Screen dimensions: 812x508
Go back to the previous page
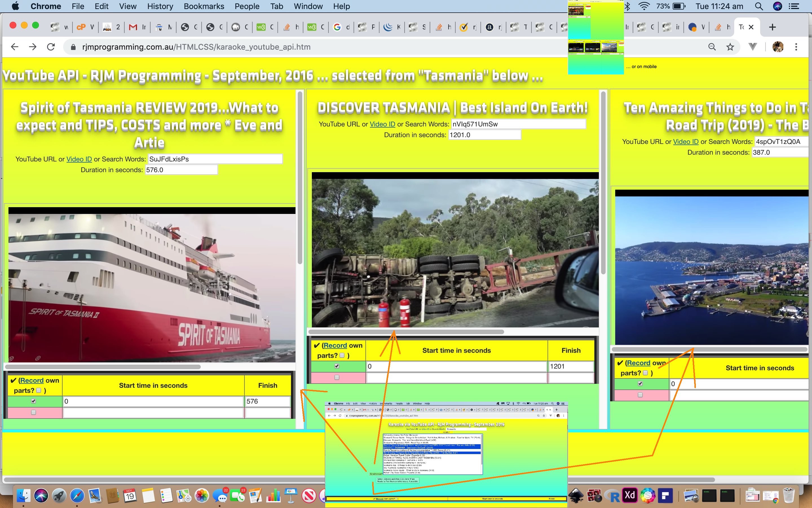(14, 47)
